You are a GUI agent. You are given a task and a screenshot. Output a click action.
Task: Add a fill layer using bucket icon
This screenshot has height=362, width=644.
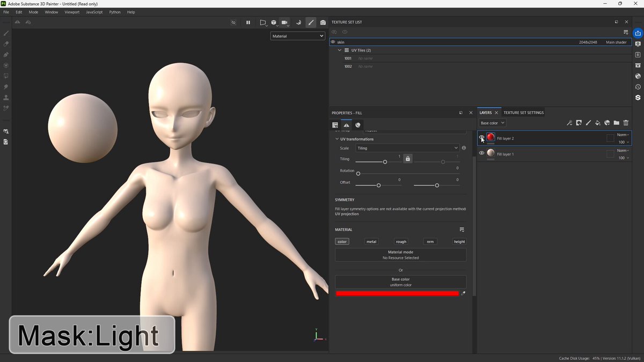(597, 123)
